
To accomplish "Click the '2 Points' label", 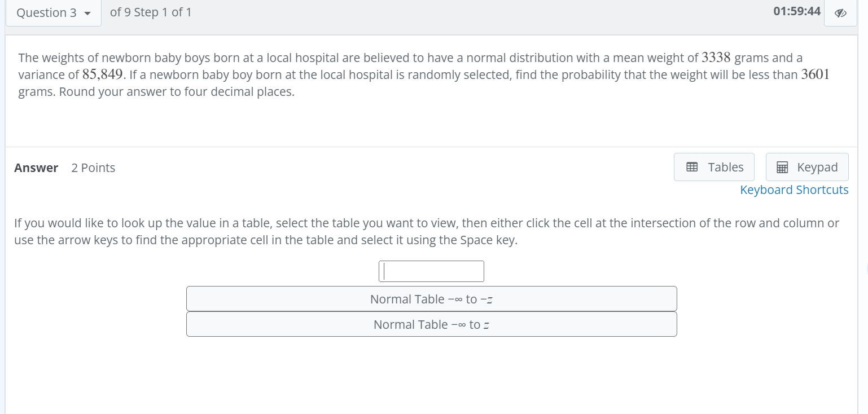I will [93, 168].
